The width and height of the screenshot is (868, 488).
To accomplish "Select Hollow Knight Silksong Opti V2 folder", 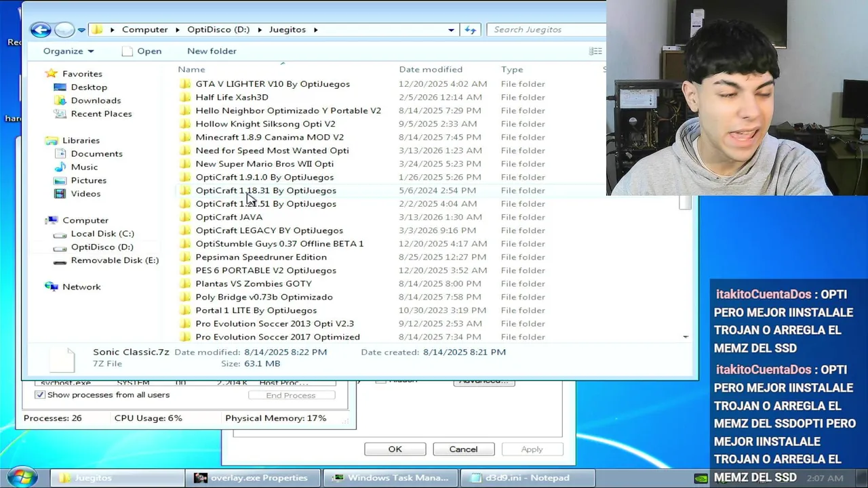I will (265, 124).
